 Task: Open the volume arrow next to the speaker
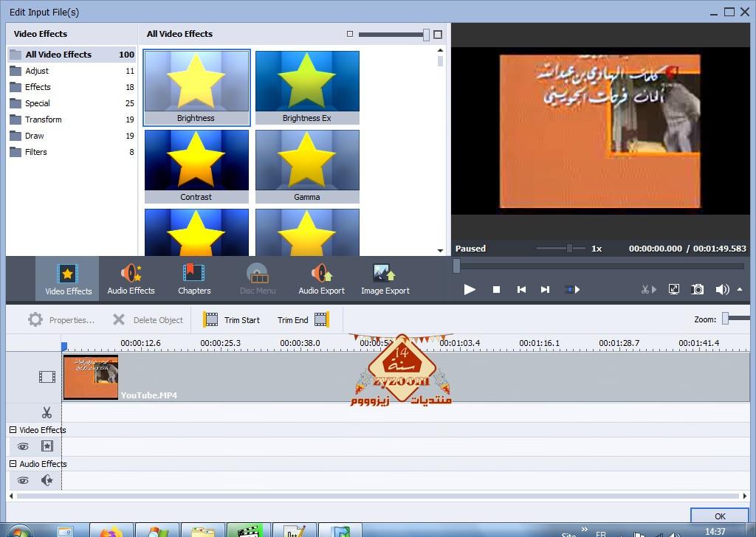[740, 289]
